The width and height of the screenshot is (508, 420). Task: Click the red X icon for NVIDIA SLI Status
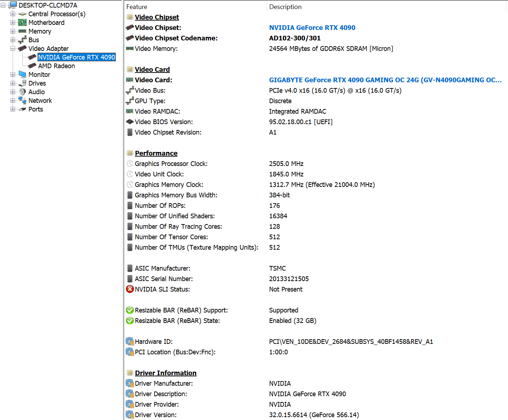[130, 289]
